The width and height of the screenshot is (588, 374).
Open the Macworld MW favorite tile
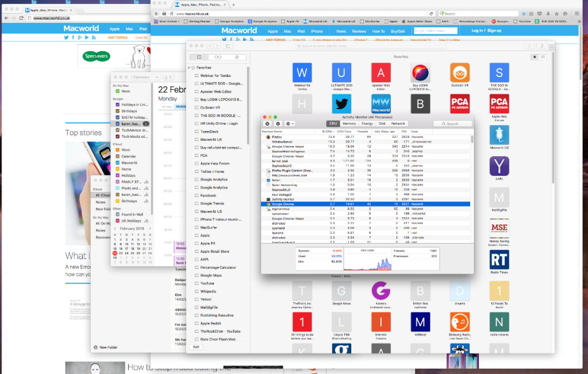[381, 104]
